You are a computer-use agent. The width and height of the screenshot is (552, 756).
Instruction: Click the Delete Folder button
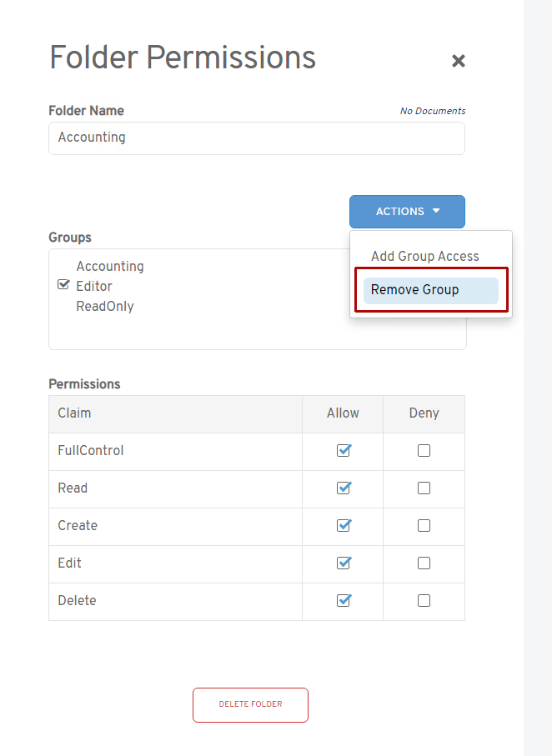[250, 704]
